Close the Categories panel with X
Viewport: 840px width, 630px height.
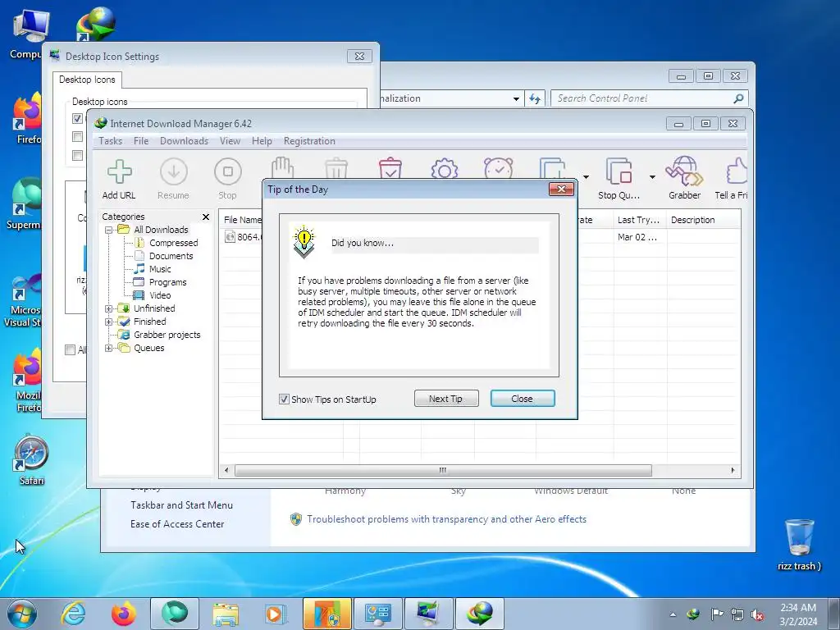(206, 217)
